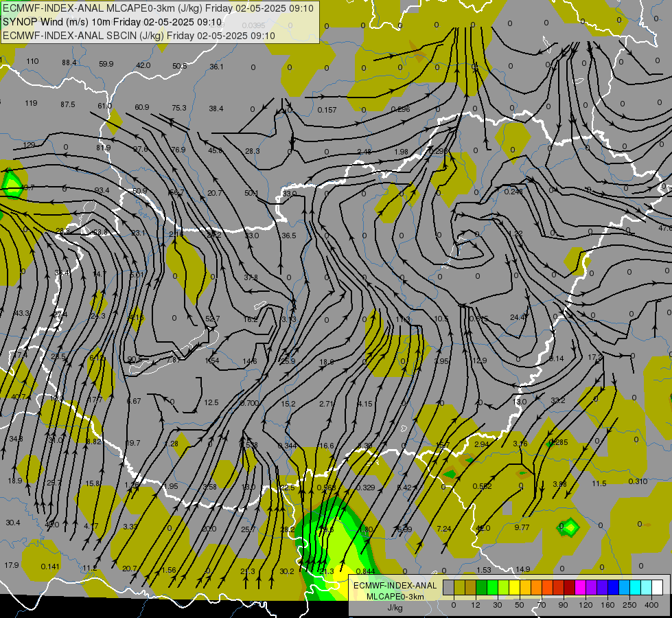Click the white swatch ending the legend
The width and height of the screenshot is (672, 618).
tap(658, 587)
